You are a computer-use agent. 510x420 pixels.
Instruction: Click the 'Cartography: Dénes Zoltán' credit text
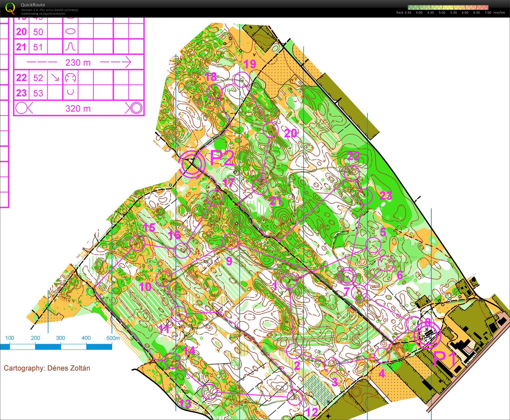point(47,368)
